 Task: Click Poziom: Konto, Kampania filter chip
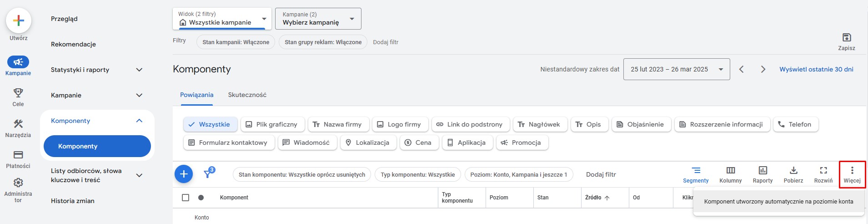519,174
